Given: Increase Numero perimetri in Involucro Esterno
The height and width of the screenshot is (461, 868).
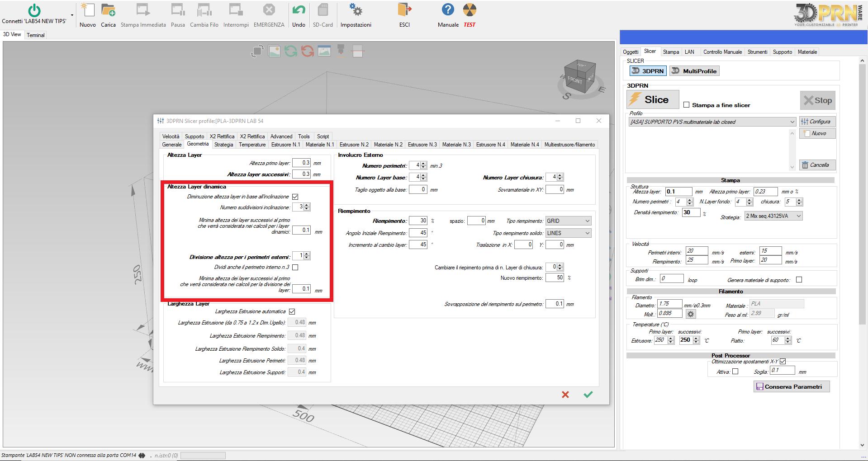Looking at the screenshot, I should click(x=423, y=164).
